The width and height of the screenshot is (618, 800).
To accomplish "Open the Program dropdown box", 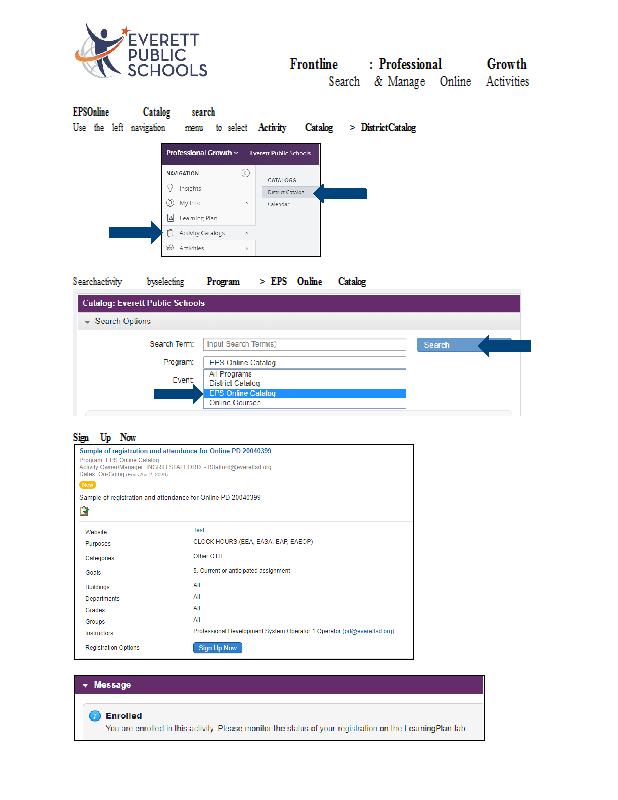I will pyautogui.click(x=304, y=362).
